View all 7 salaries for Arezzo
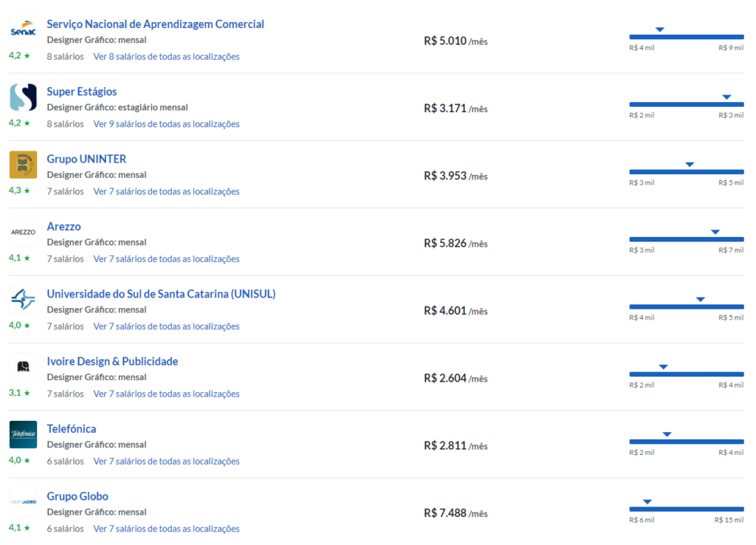 [x=166, y=259]
